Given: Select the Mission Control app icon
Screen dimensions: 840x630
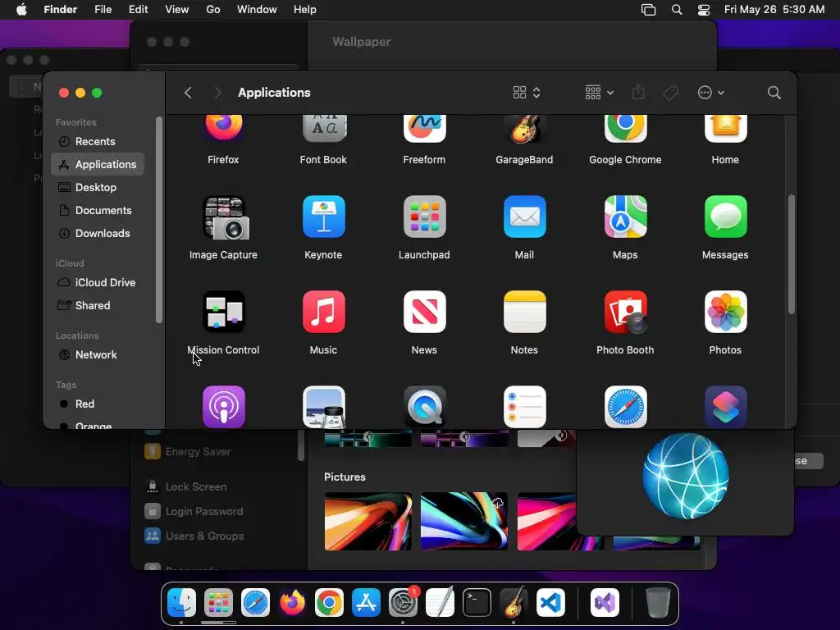Looking at the screenshot, I should click(x=223, y=312).
